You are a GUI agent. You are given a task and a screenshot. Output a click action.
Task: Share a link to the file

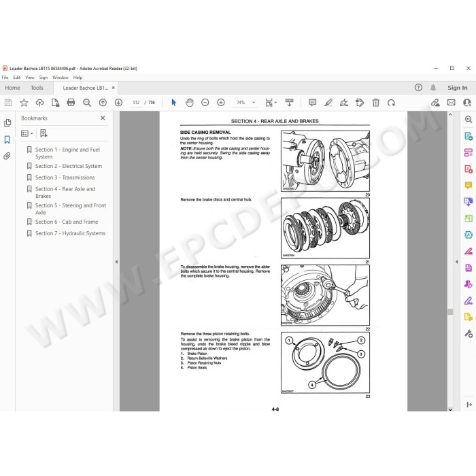[x=435, y=103]
